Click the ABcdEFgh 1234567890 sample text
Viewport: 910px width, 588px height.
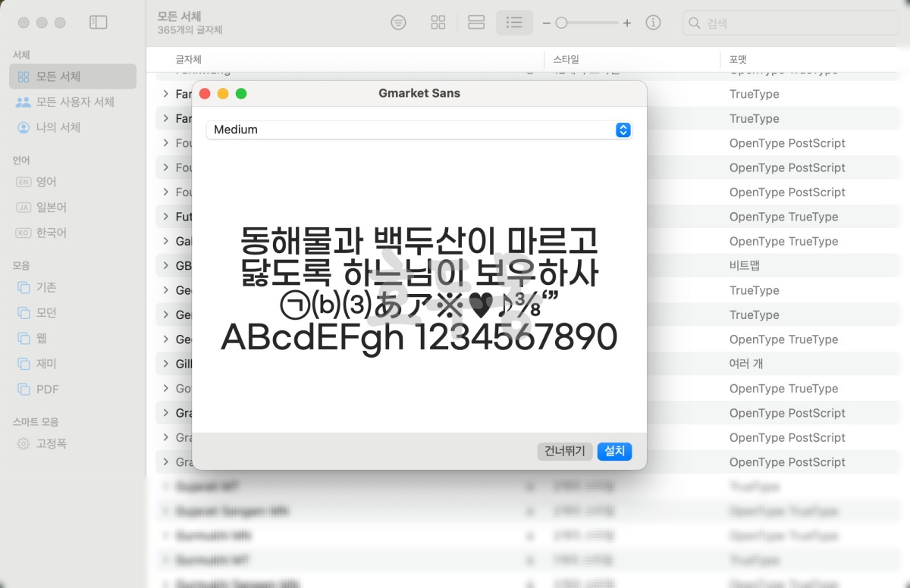(419, 338)
